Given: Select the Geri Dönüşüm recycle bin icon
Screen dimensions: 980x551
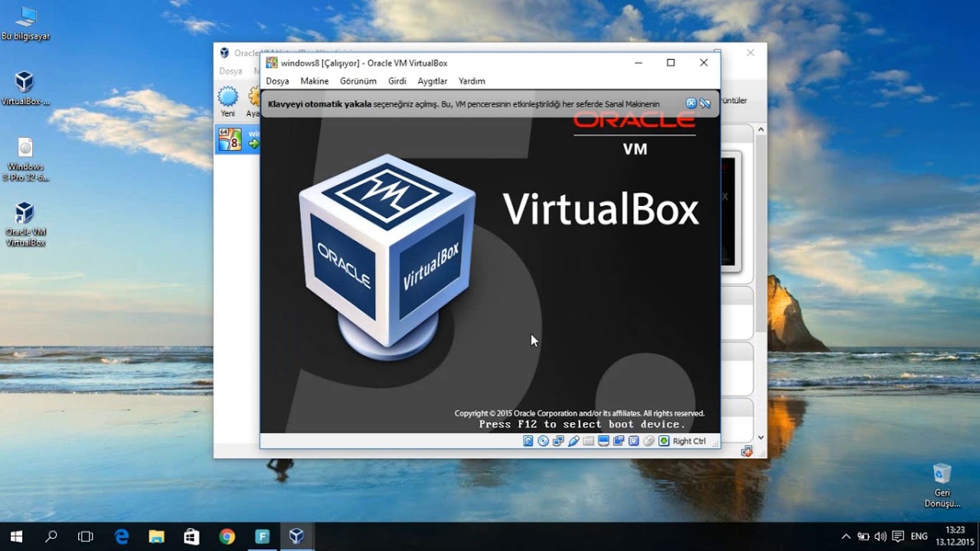Looking at the screenshot, I should (942, 485).
